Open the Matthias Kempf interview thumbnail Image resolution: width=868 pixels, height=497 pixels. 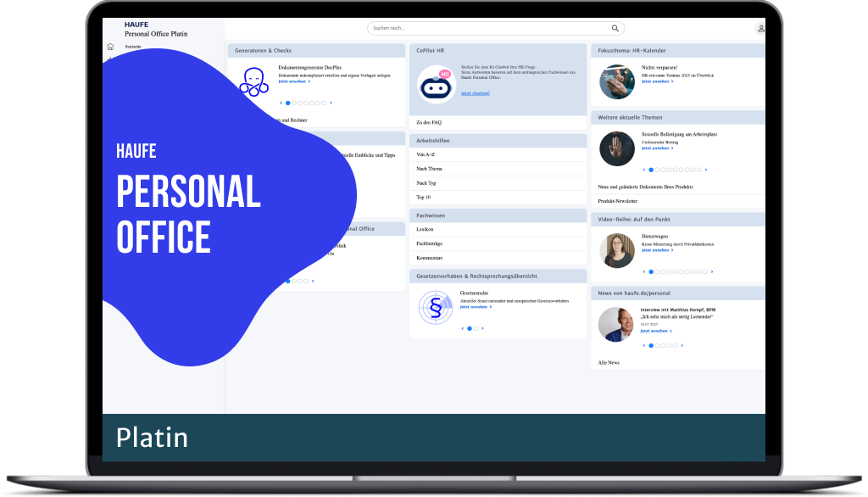pyautogui.click(x=615, y=325)
